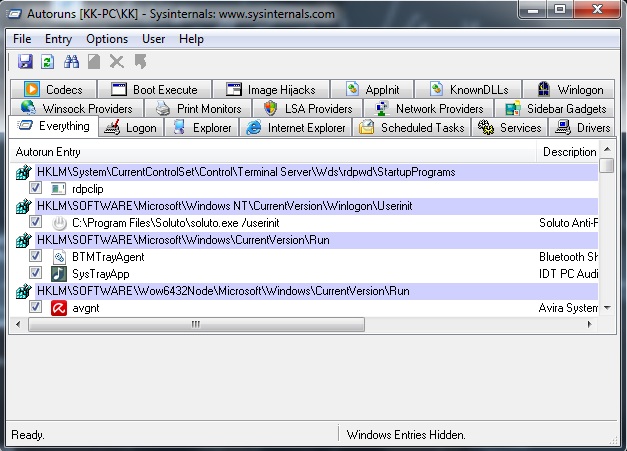Click the vertical scrollbar down arrow
Screen dimensions: 627x451
click(x=607, y=308)
